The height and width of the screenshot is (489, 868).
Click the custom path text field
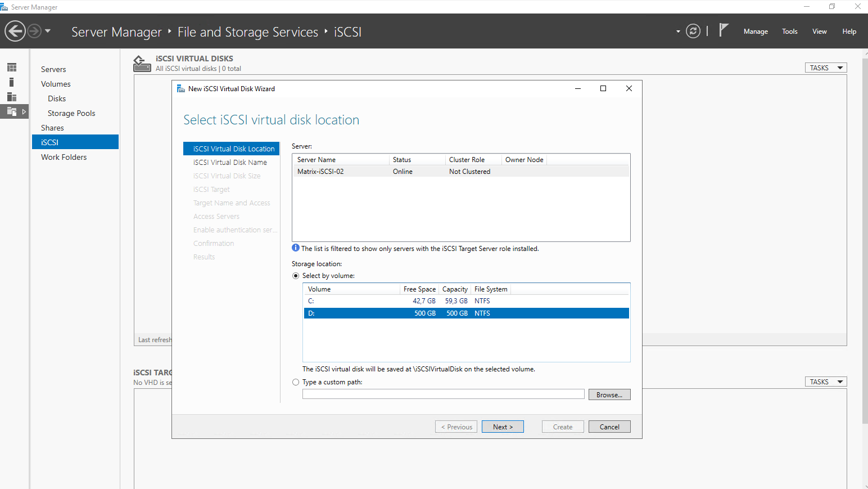point(443,394)
